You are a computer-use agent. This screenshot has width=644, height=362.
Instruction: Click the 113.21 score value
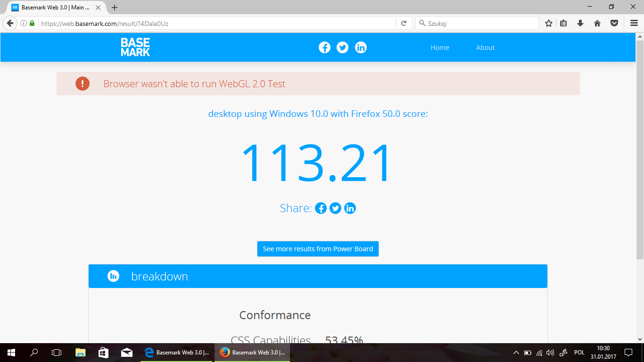point(316,163)
